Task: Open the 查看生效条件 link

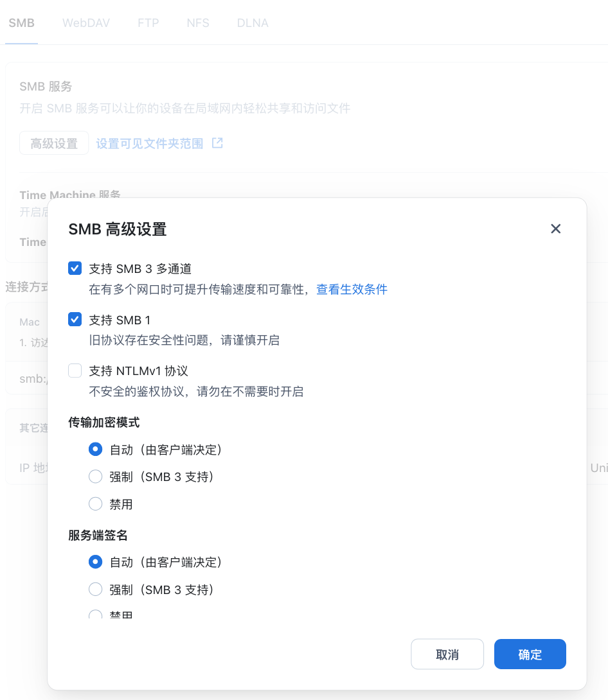Action: pyautogui.click(x=352, y=289)
